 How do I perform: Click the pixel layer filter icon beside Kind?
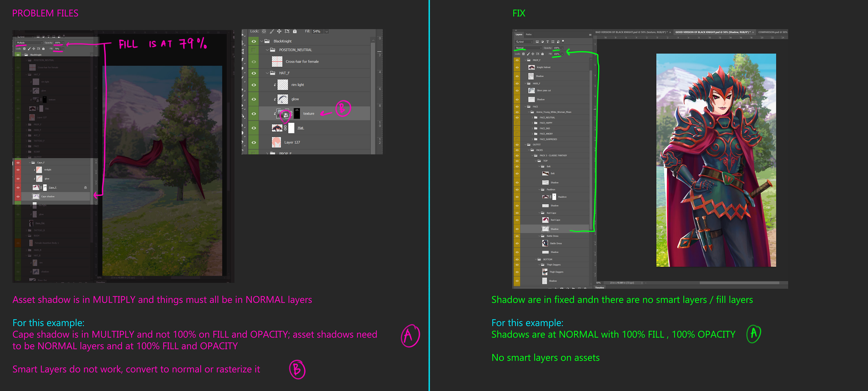tap(537, 42)
